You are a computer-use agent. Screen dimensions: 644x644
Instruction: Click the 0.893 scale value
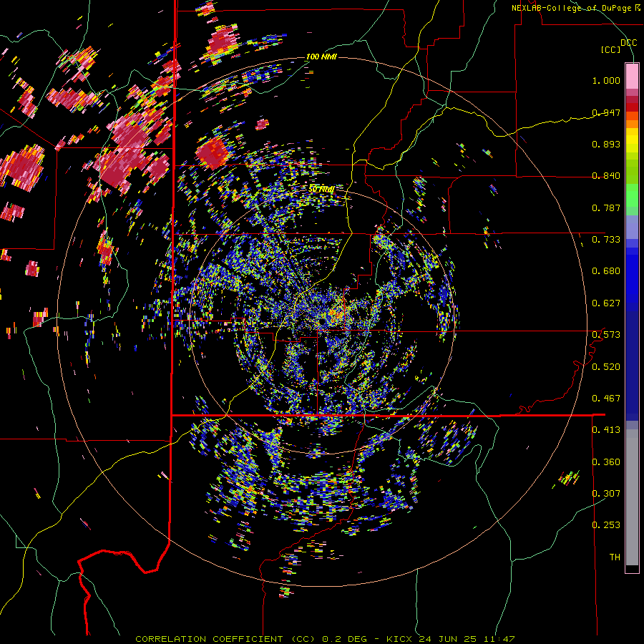[606, 144]
